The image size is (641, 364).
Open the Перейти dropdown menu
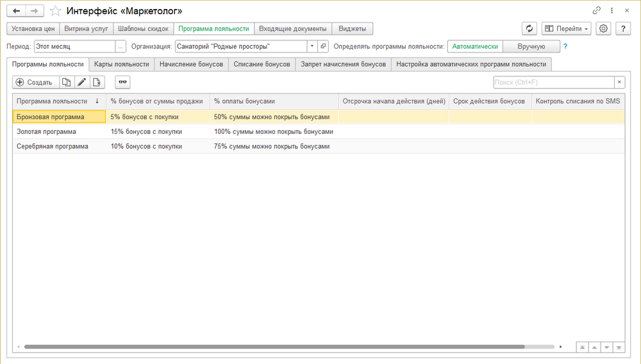(x=566, y=29)
